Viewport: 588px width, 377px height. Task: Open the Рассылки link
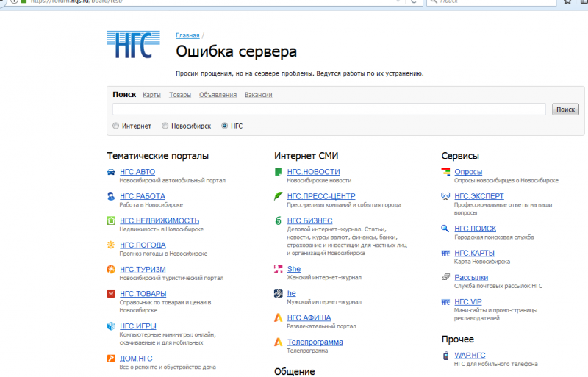pos(471,277)
